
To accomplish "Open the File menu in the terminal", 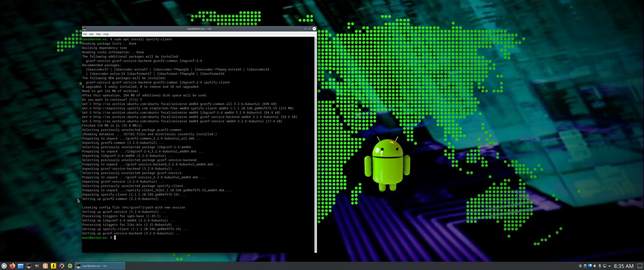I will tap(85, 34).
